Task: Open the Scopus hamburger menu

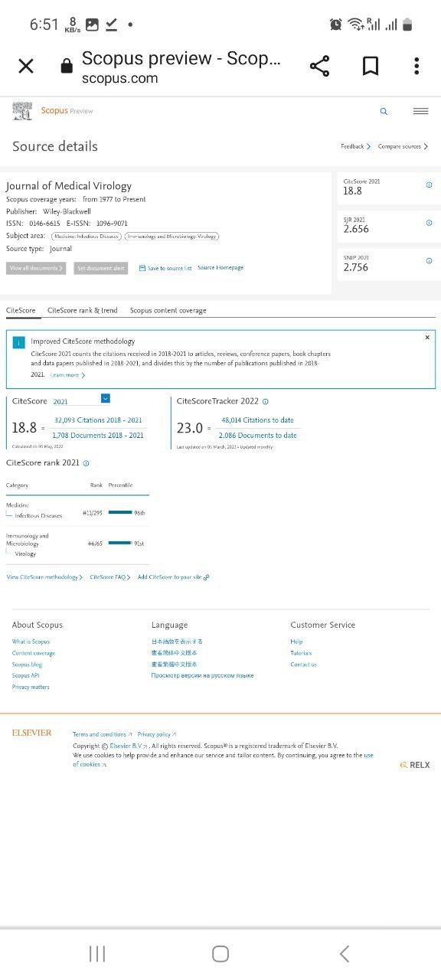Action: click(420, 111)
